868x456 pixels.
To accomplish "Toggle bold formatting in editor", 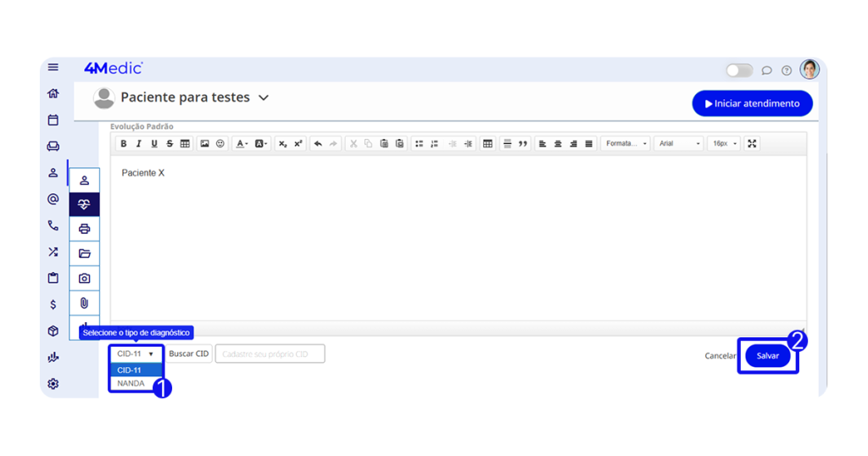I will coord(124,144).
